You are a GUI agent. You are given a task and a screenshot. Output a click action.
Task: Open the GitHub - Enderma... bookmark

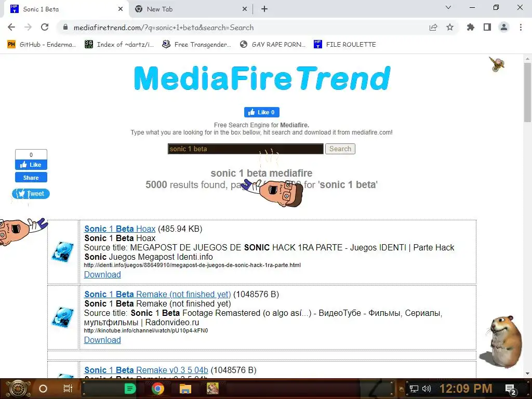click(42, 45)
